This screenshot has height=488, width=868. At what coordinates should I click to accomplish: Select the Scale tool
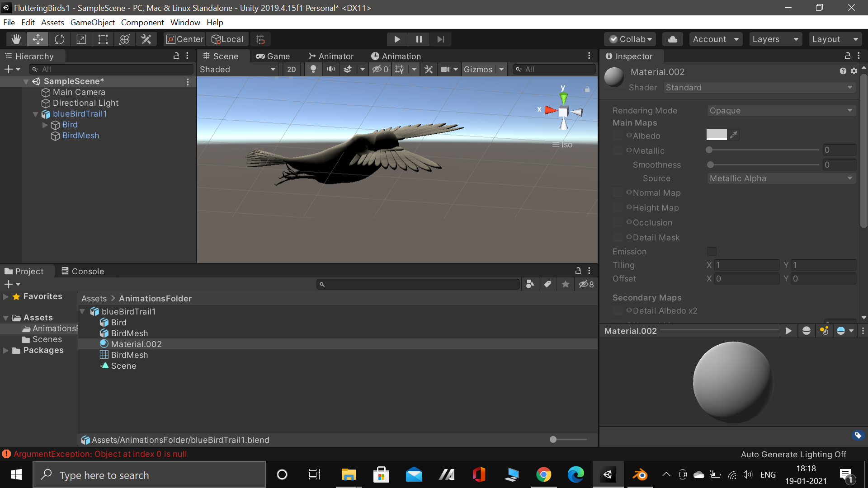coord(81,39)
